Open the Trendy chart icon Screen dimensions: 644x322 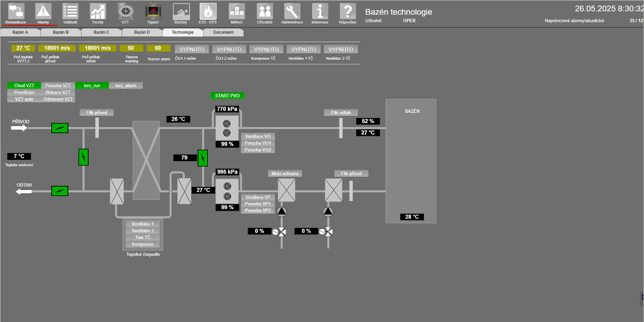[x=98, y=11]
